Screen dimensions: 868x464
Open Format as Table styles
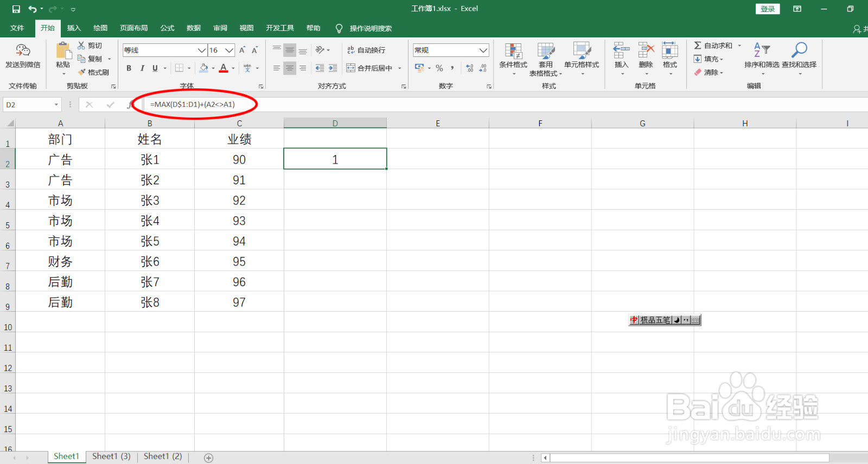(546, 59)
